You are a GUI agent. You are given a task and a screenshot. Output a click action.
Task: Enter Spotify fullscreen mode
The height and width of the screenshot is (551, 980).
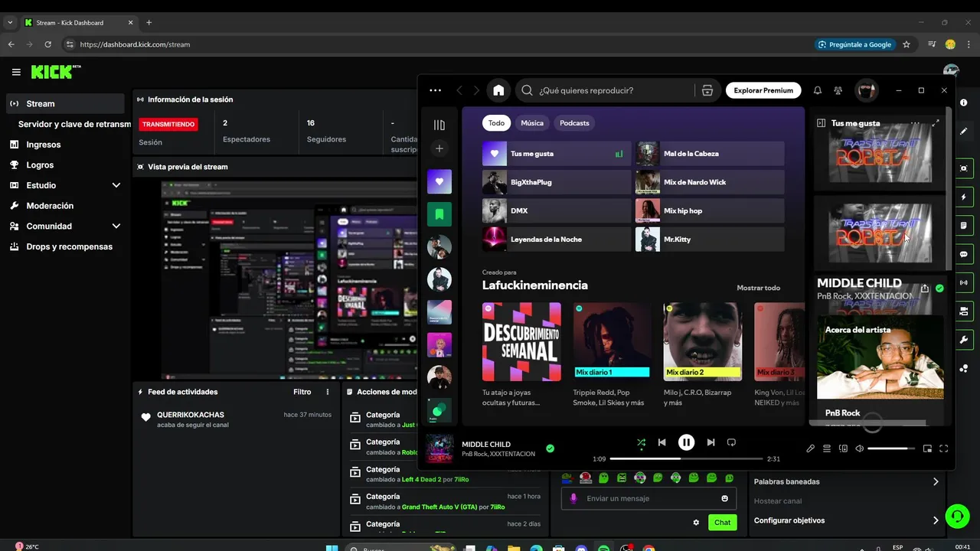click(944, 448)
